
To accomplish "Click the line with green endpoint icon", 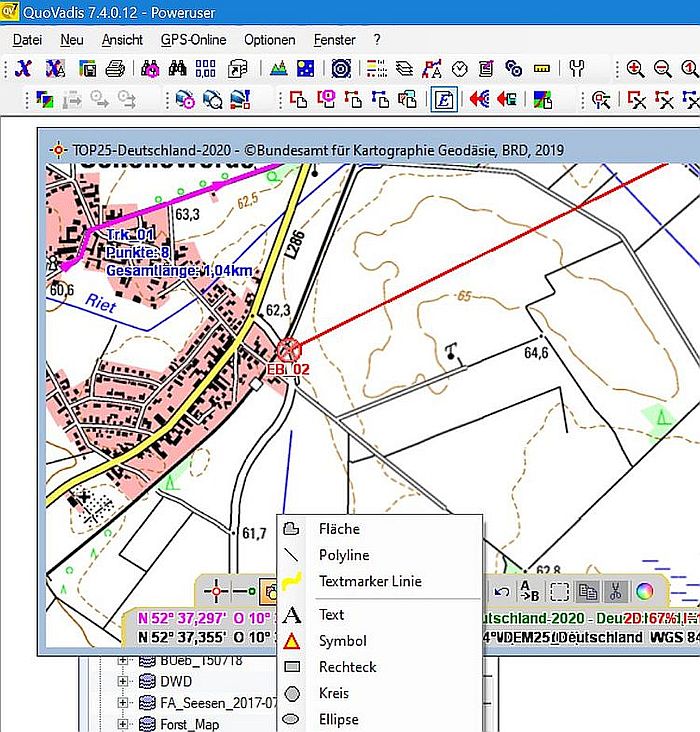I will [244, 591].
